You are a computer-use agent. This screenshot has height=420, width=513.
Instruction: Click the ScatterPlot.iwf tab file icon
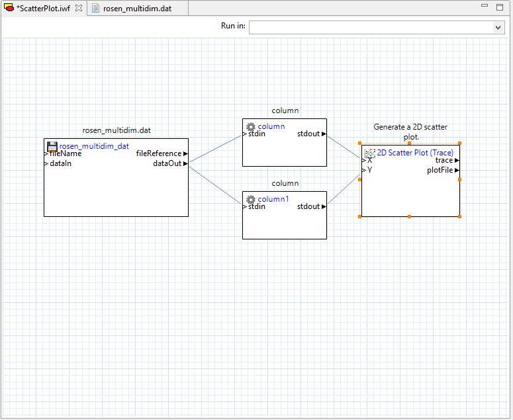(9, 8)
